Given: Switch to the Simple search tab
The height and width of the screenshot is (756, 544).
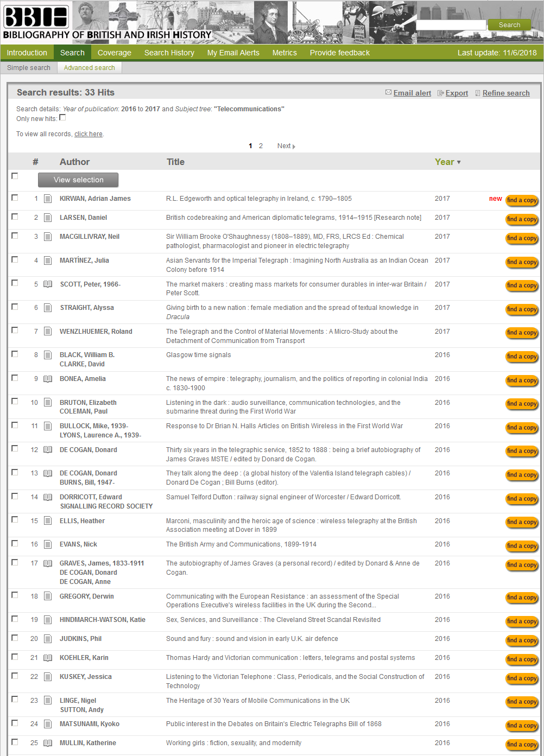Looking at the screenshot, I should (29, 68).
